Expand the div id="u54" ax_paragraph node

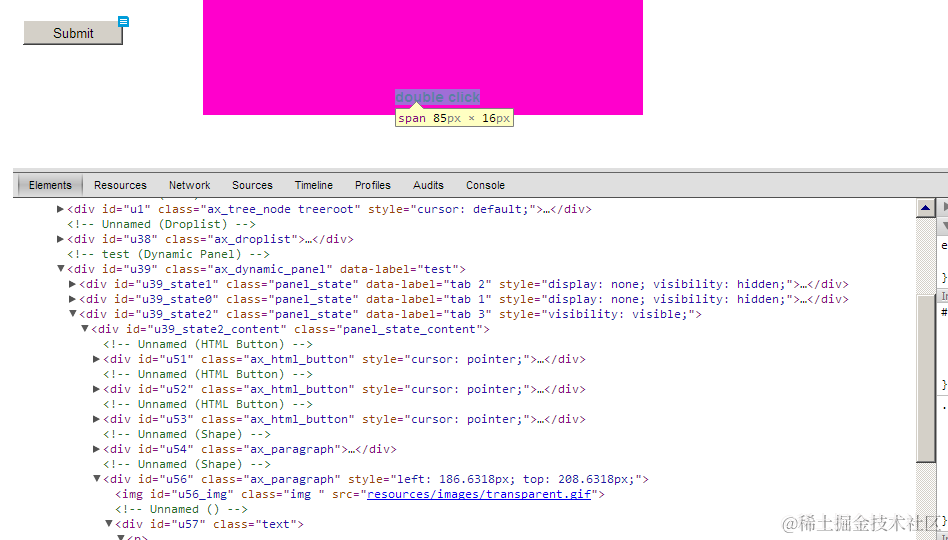click(x=96, y=449)
